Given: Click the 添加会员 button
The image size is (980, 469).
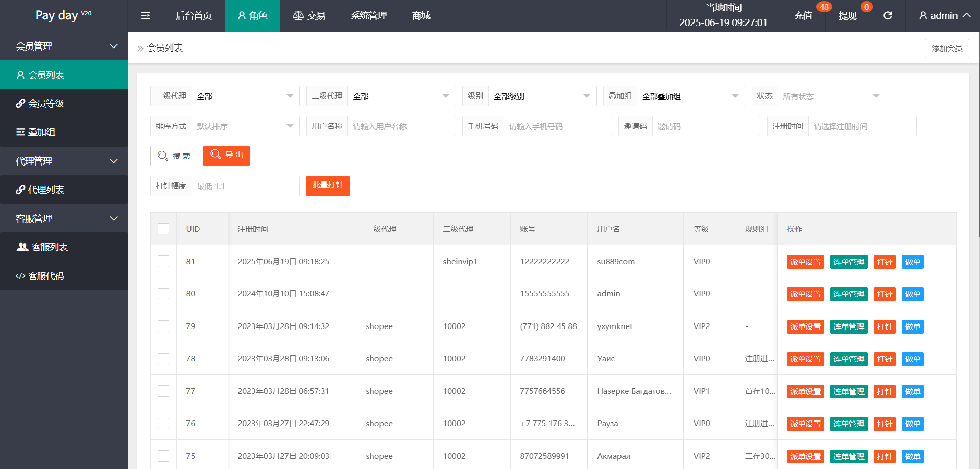Looking at the screenshot, I should click(x=947, y=48).
